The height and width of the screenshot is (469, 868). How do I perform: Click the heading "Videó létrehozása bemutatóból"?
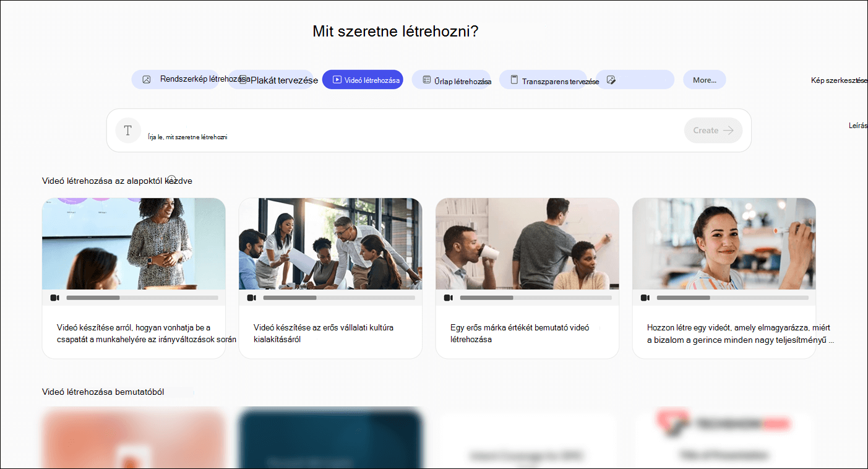click(103, 392)
